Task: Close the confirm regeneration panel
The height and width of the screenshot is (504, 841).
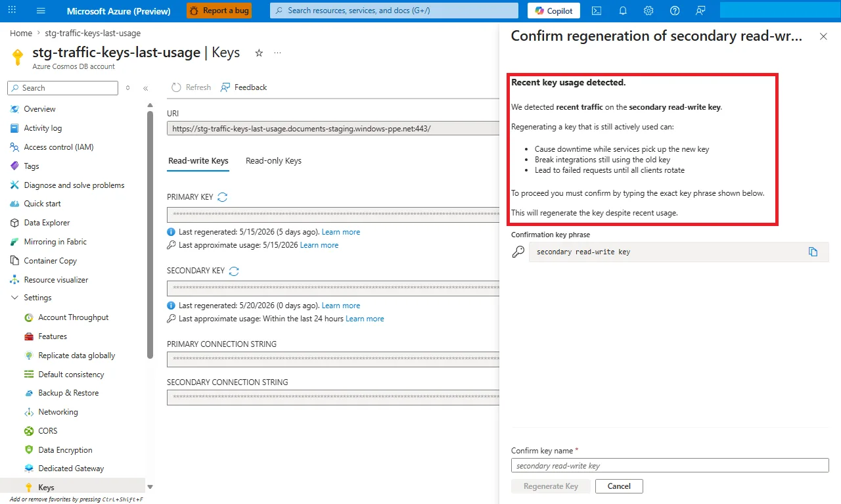Action: (x=823, y=37)
